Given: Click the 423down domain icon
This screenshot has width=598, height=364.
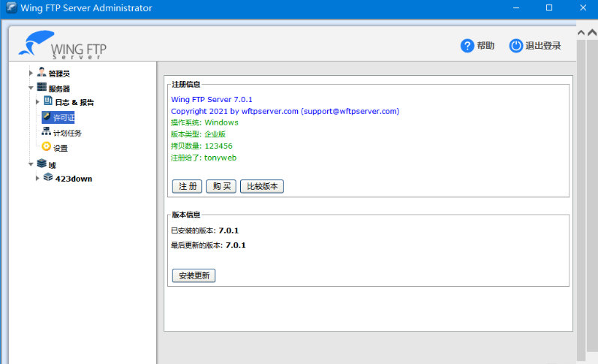Looking at the screenshot, I should pyautogui.click(x=48, y=177).
